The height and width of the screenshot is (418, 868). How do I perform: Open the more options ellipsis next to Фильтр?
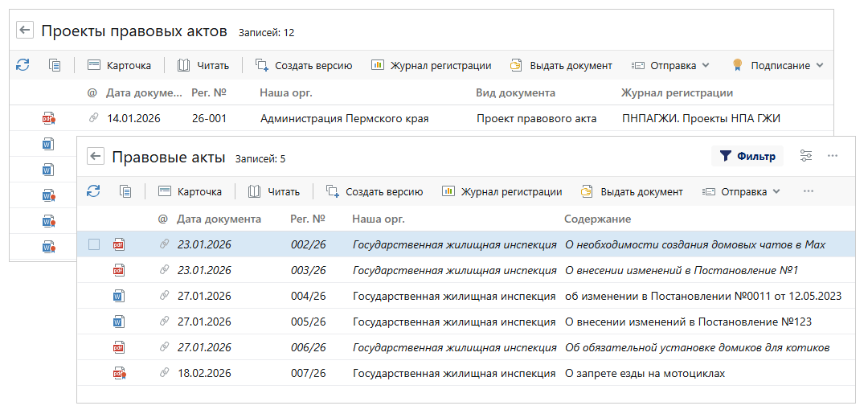coord(833,156)
